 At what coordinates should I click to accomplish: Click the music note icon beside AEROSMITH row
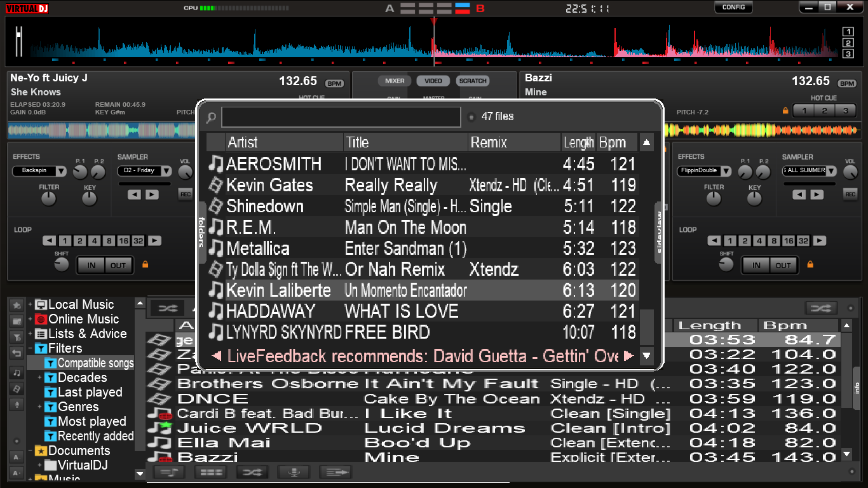[x=216, y=164]
